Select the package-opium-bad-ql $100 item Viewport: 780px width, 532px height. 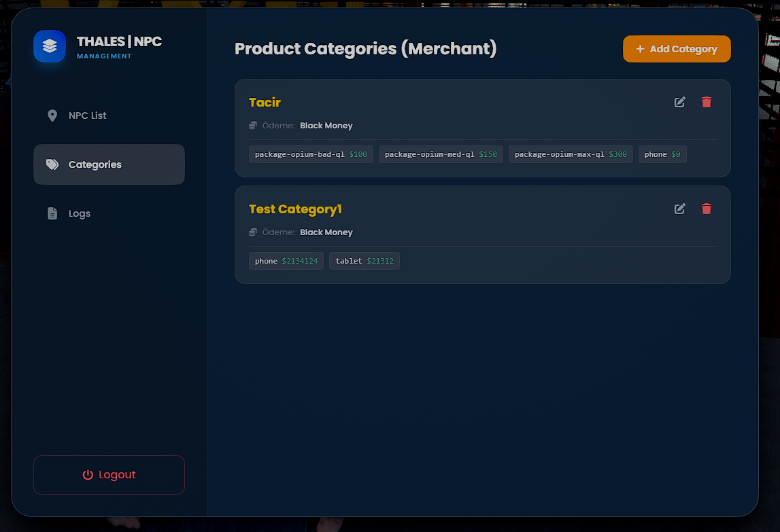(x=311, y=154)
